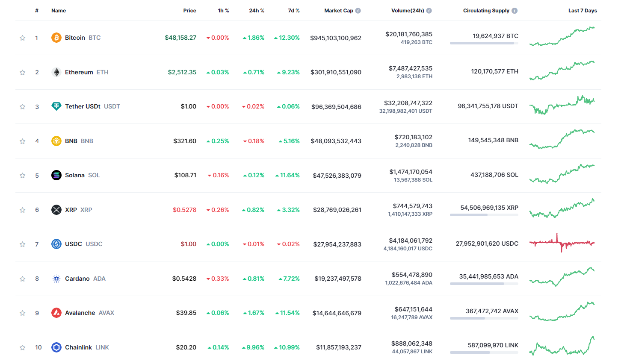Sort by the 24h % column header
The width and height of the screenshot is (624, 364).
[x=257, y=11]
